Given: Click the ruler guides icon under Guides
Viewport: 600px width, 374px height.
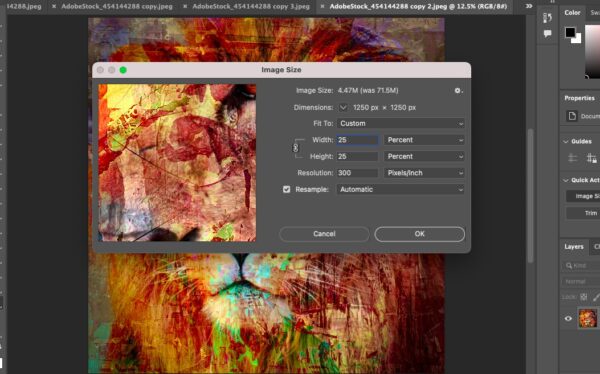Looking at the screenshot, I should pos(572,158).
